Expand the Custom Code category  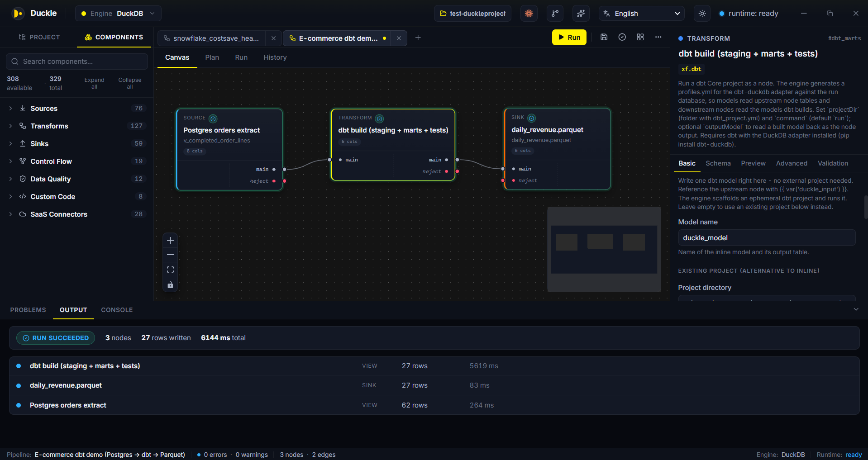[x=76, y=197]
